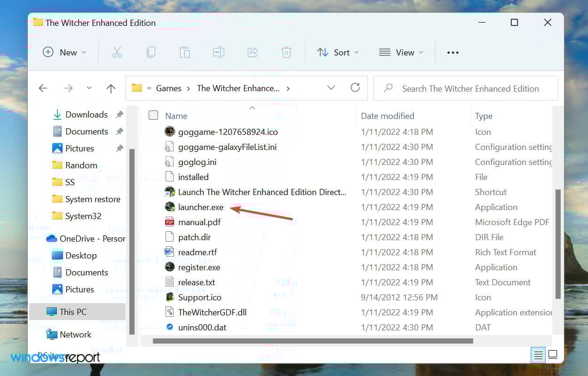Image resolution: width=588 pixels, height=376 pixels.
Task: Click the Cut scissors icon
Action: pos(117,52)
